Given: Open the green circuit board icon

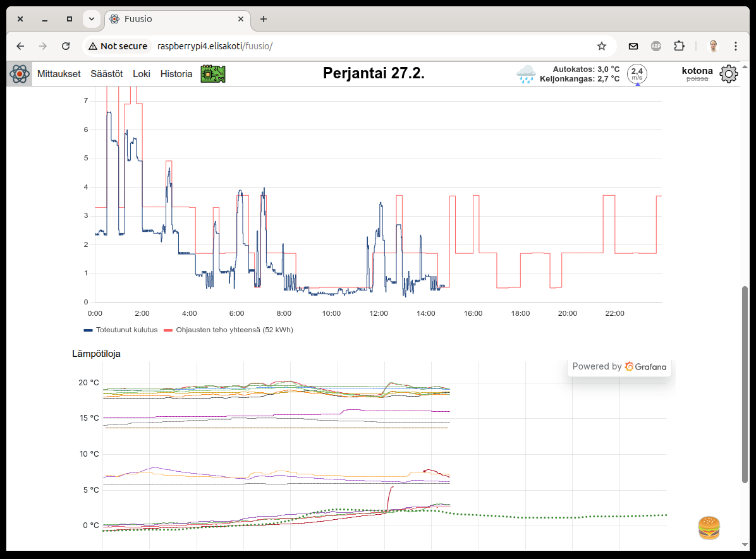Looking at the screenshot, I should pos(213,74).
